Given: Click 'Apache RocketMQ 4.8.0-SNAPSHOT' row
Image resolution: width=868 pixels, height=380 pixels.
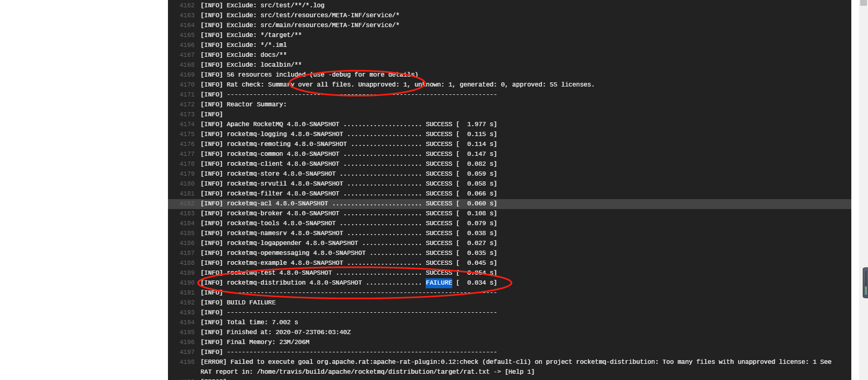Looking at the screenshot, I should pos(348,124).
